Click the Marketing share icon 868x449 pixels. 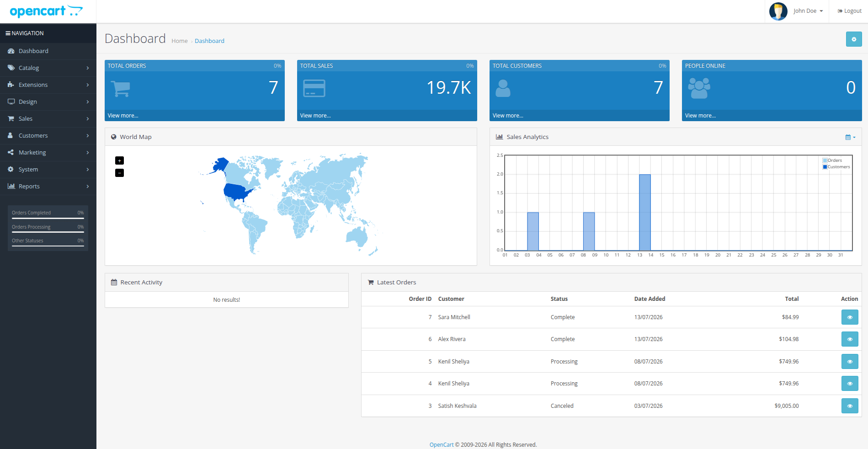click(x=11, y=152)
